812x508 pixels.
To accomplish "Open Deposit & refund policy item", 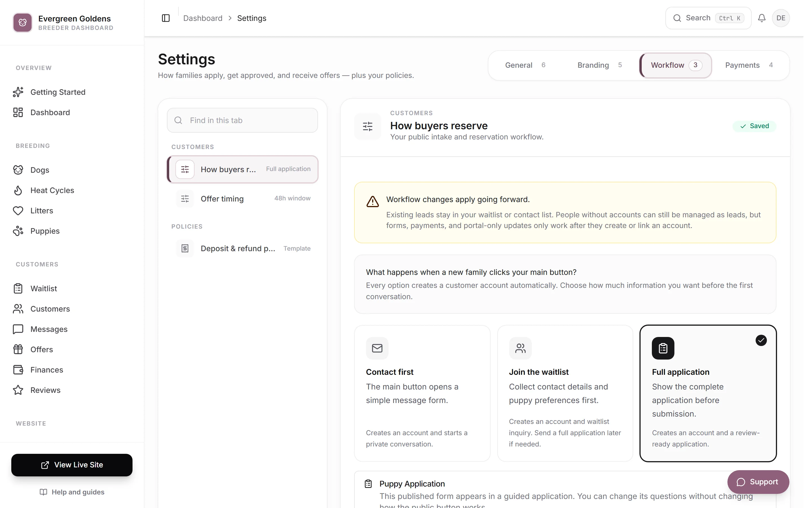I will pyautogui.click(x=242, y=249).
